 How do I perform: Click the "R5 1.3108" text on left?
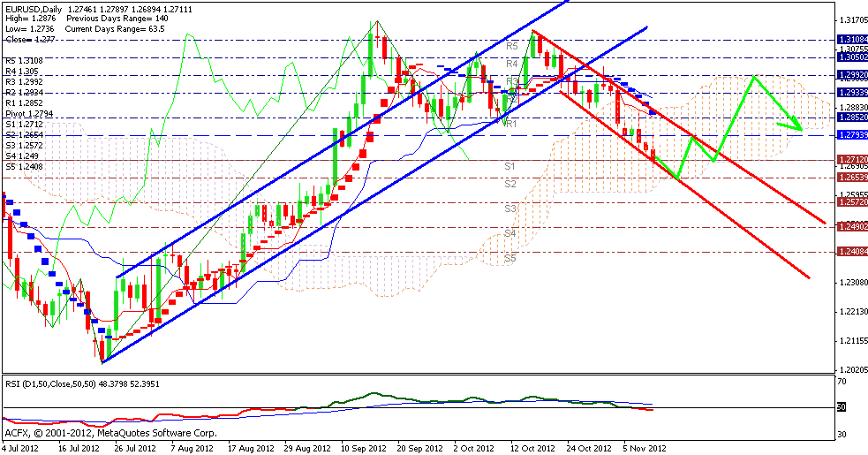(25, 61)
